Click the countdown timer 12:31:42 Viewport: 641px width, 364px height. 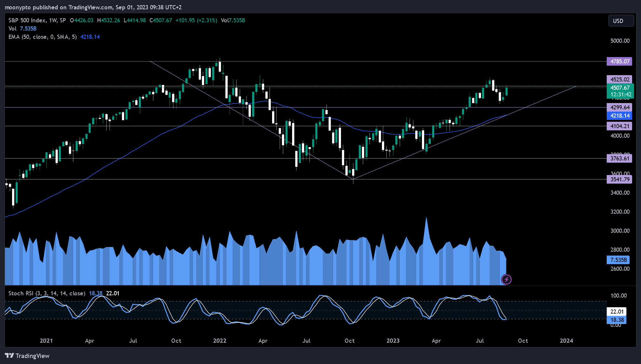pos(620,94)
